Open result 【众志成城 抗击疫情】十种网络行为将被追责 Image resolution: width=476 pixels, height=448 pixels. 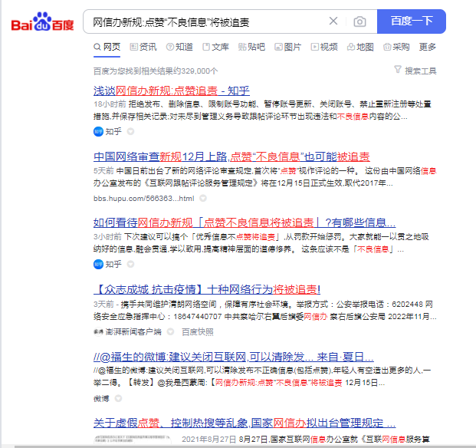[x=207, y=289]
